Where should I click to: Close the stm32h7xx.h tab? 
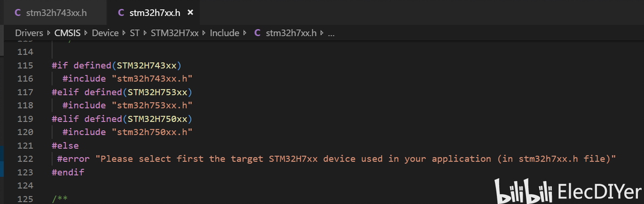point(190,12)
